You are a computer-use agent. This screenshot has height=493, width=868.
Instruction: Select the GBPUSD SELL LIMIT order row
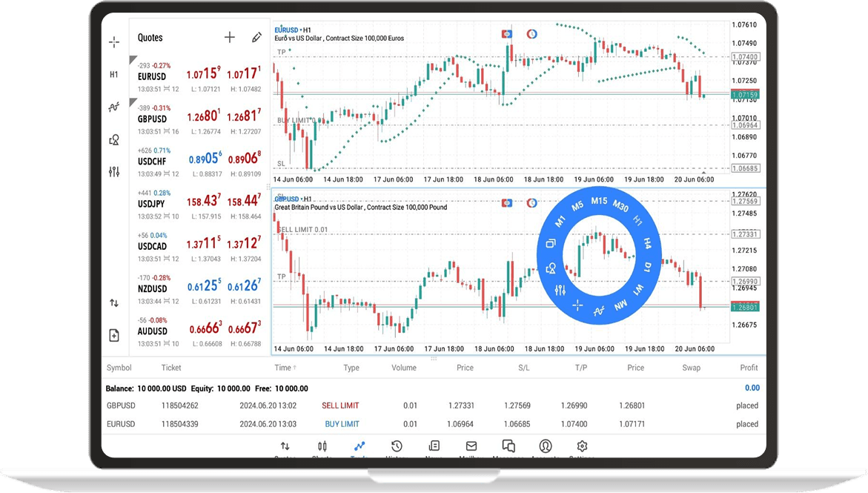(433, 406)
